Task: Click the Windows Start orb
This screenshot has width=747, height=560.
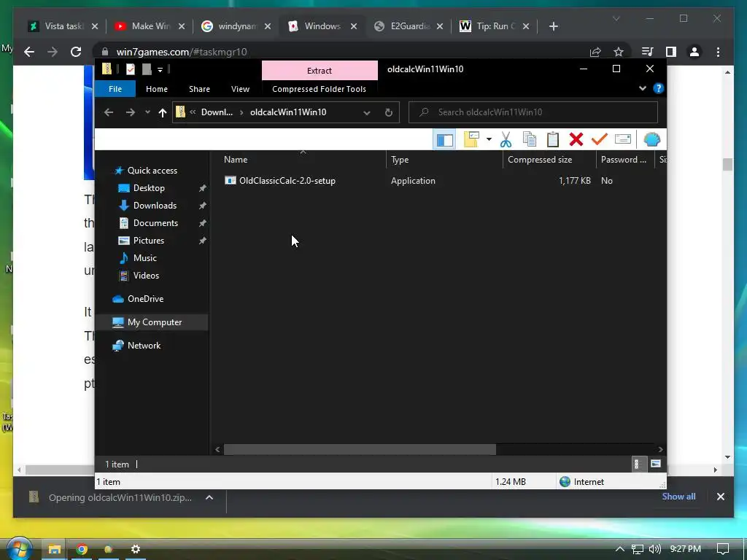Action: (x=19, y=548)
